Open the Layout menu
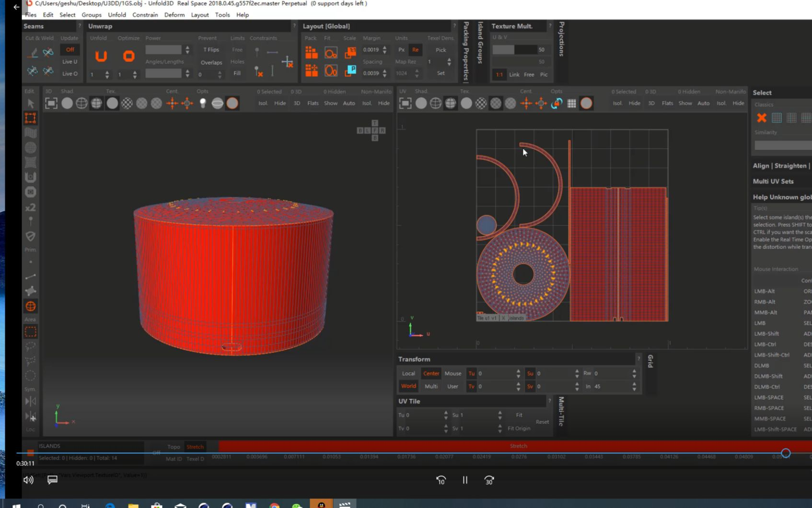This screenshot has width=812, height=508. 200,15
